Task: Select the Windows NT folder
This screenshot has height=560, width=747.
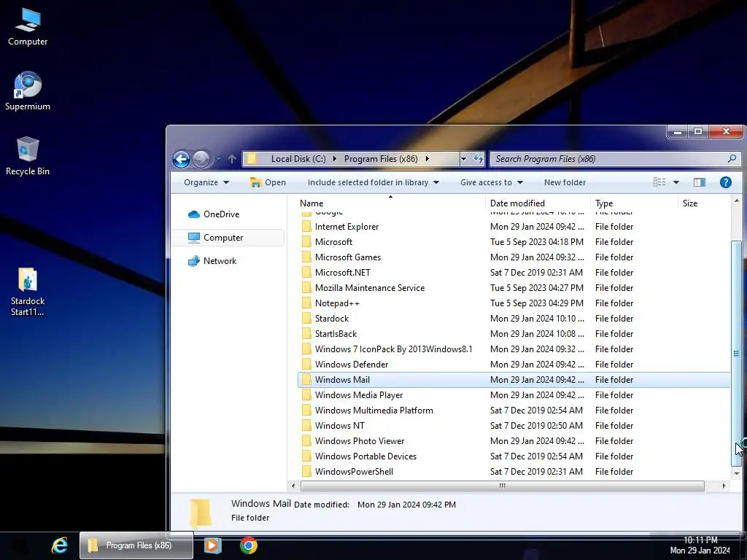Action: [514, 426]
